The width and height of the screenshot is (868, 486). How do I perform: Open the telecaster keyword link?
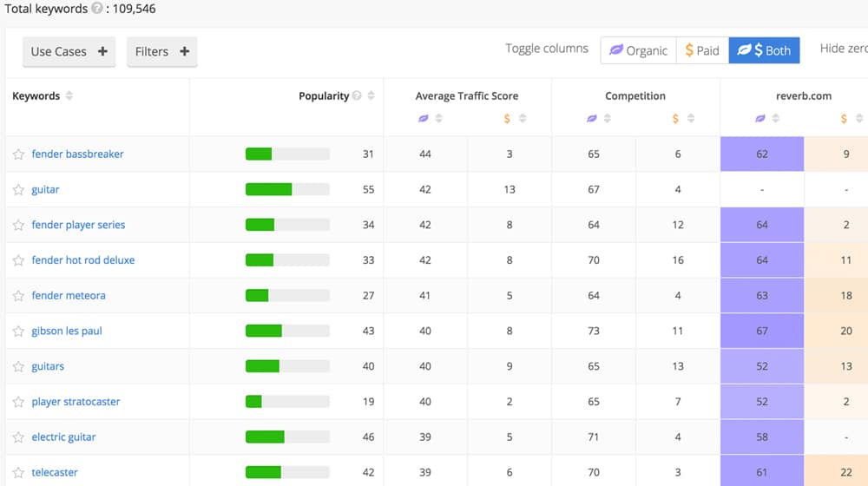coord(55,472)
